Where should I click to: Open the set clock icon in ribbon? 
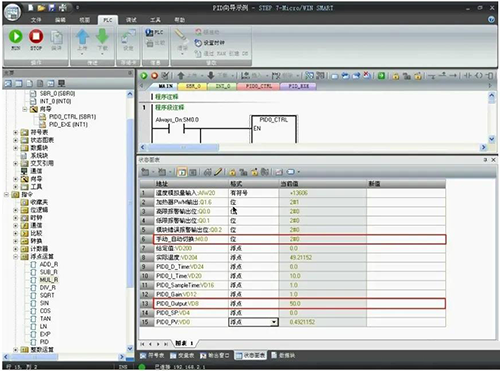[x=199, y=43]
